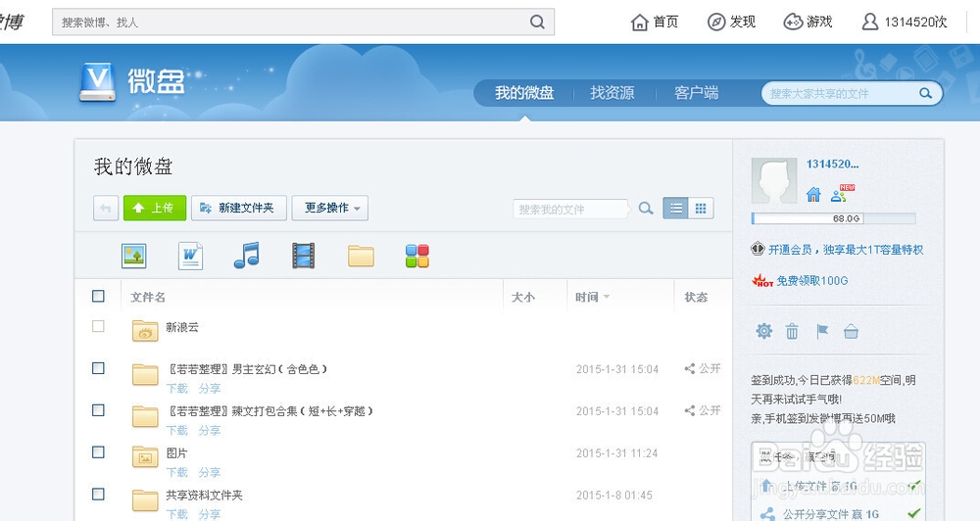The height and width of the screenshot is (521, 980).
Task: Click the 开通会员 1T容量特权 link
Action: pyautogui.click(x=845, y=250)
